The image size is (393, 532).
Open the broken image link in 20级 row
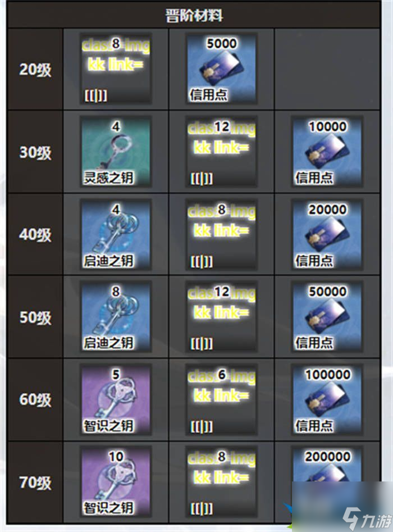click(116, 69)
